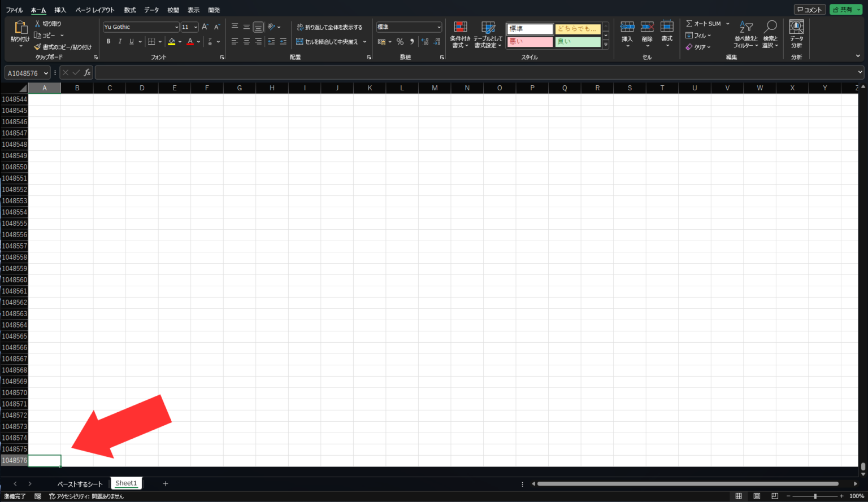868x502 pixels.
Task: Open the フィル dropdown
Action: [x=699, y=35]
